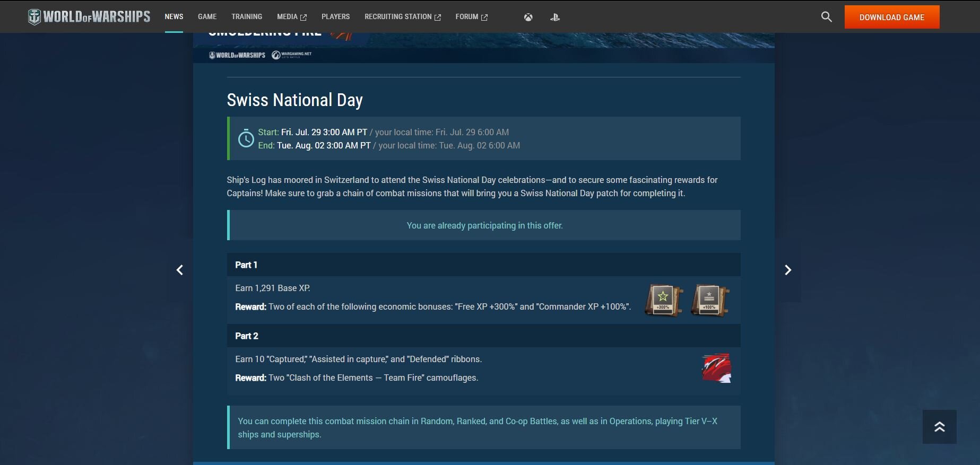980x465 pixels.
Task: Open the News menu item
Action: (174, 17)
